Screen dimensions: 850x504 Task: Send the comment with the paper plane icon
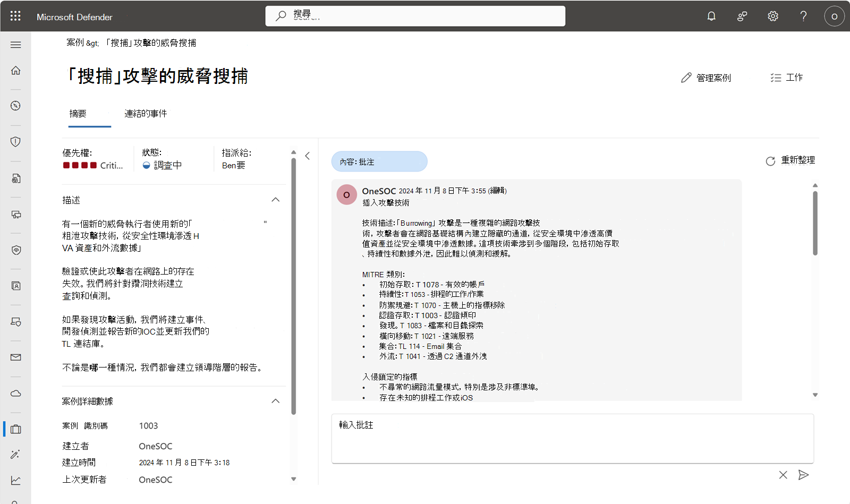click(x=803, y=475)
